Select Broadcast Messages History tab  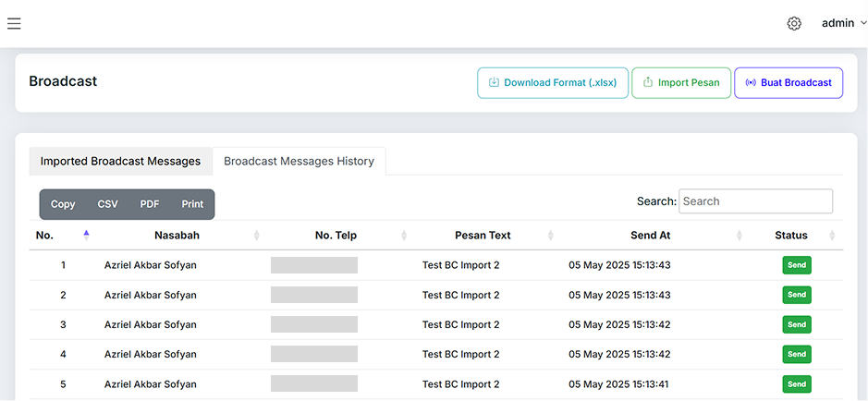[299, 161]
